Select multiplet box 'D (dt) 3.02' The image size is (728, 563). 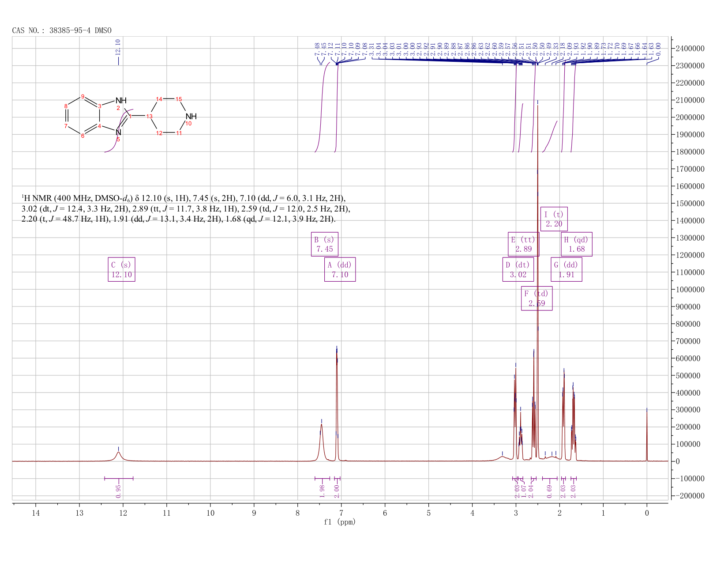coord(518,269)
